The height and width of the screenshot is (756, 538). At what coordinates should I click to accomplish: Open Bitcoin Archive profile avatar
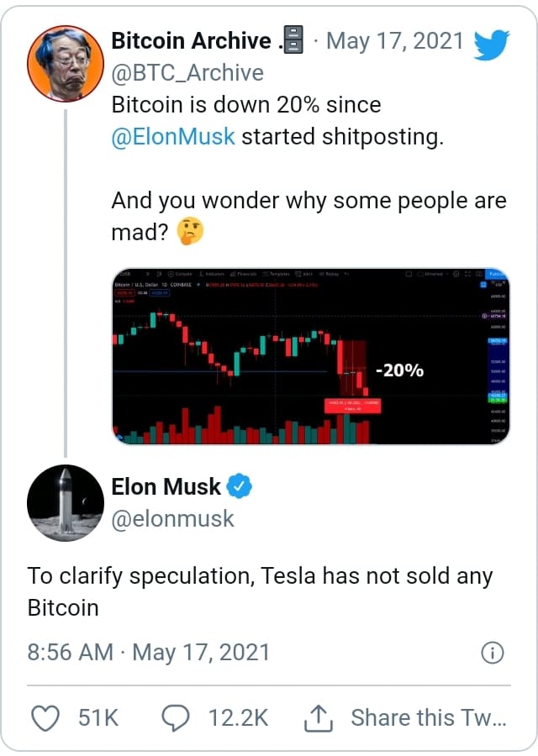(65, 64)
